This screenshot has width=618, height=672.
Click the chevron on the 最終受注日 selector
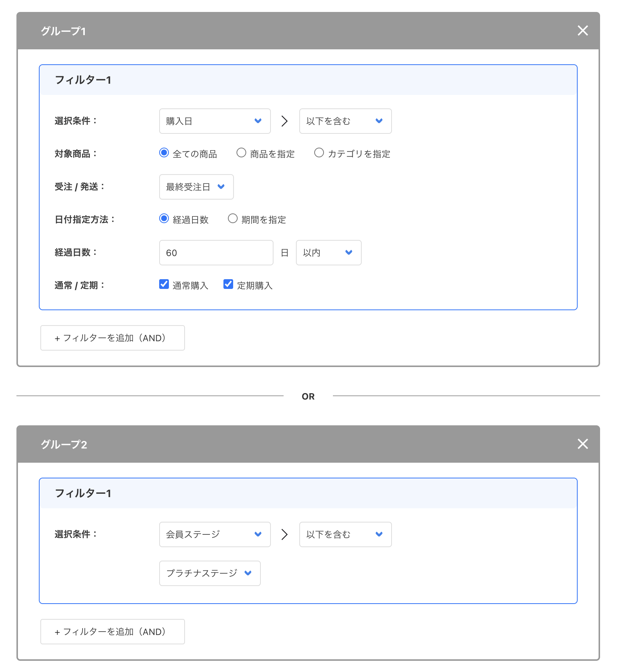click(221, 187)
